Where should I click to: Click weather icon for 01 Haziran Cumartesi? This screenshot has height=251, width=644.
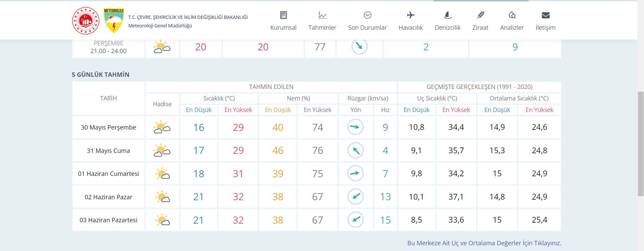tap(162, 174)
